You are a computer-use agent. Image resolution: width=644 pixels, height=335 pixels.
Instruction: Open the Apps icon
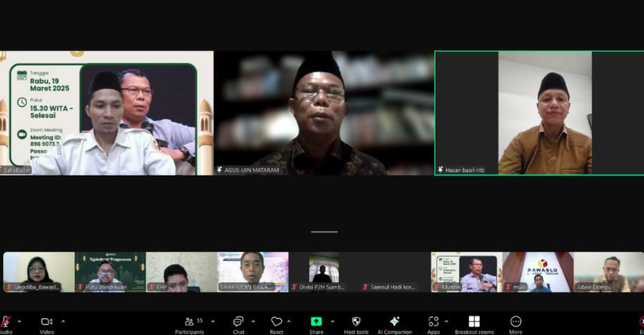[x=433, y=321]
